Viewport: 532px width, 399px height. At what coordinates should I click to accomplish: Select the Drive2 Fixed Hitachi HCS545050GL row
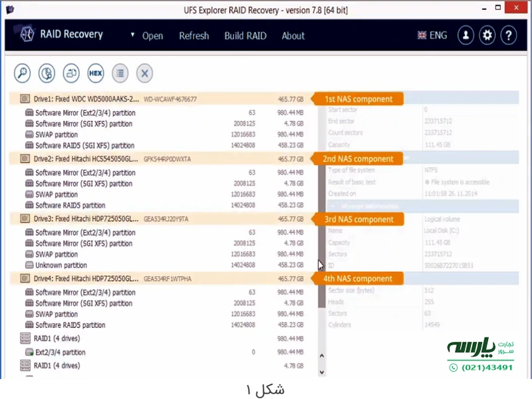tap(162, 159)
